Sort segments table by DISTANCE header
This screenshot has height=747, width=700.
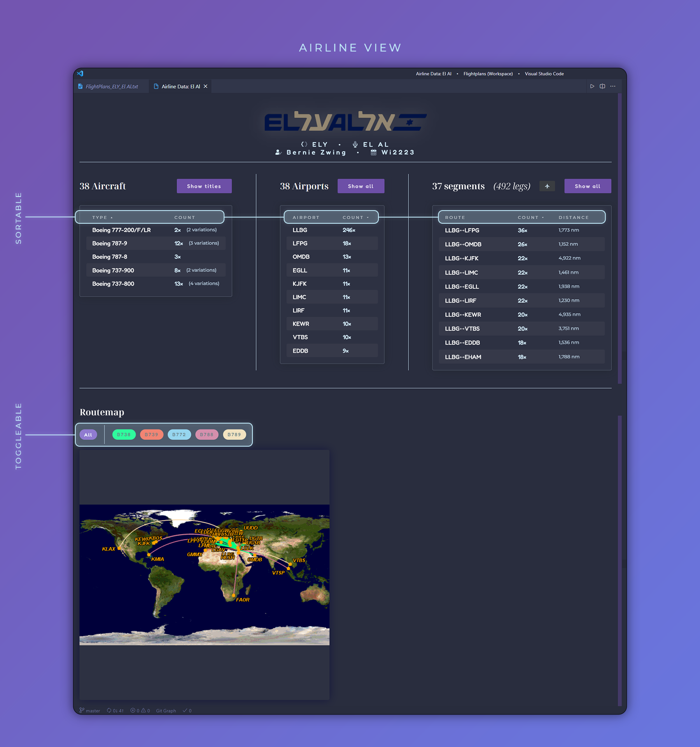574,217
